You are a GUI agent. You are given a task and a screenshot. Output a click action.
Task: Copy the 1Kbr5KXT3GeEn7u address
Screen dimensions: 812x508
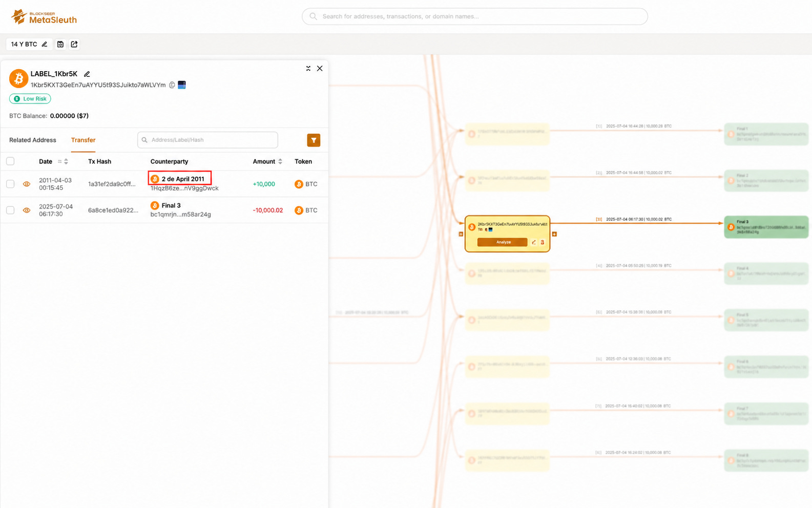[172, 85]
